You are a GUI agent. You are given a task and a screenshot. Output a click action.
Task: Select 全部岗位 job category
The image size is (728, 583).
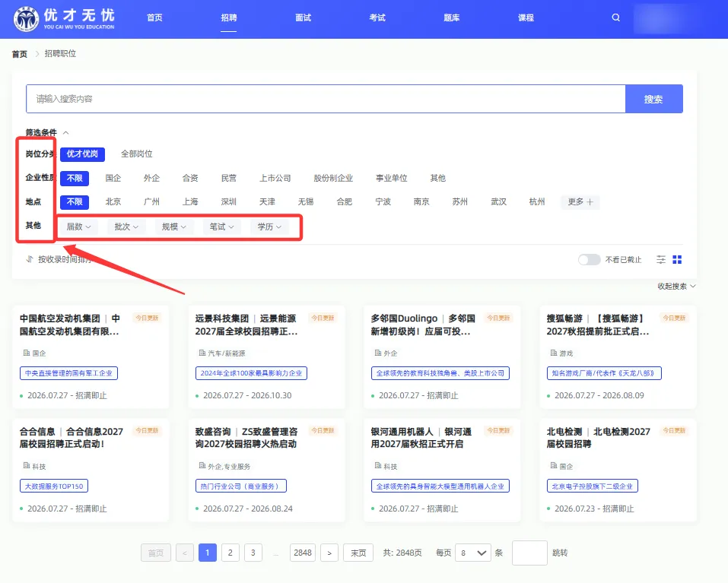click(x=136, y=154)
